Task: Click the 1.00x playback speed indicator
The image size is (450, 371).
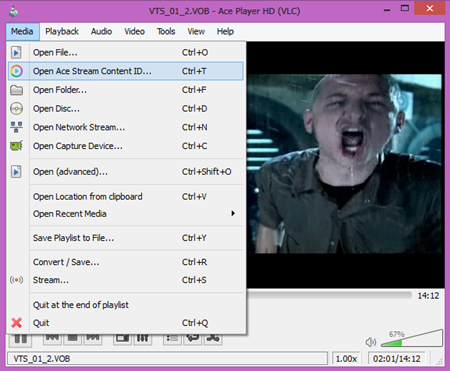Action: click(346, 359)
